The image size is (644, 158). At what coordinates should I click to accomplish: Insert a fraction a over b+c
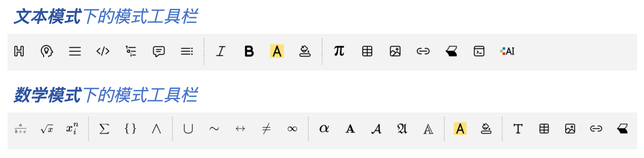click(x=21, y=129)
